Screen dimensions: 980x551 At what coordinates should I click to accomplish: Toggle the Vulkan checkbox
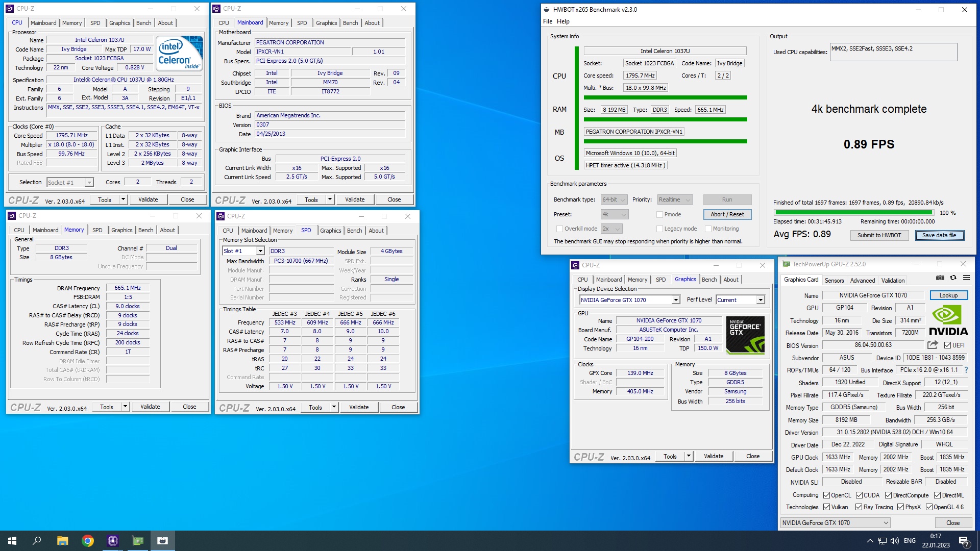coord(826,507)
